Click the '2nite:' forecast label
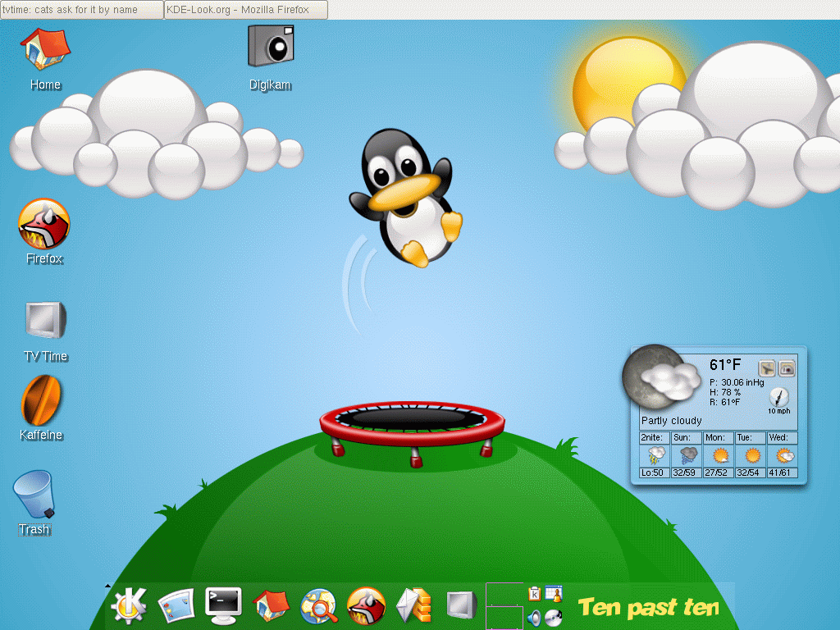Screen dimensions: 840x630 pyautogui.click(x=652, y=437)
